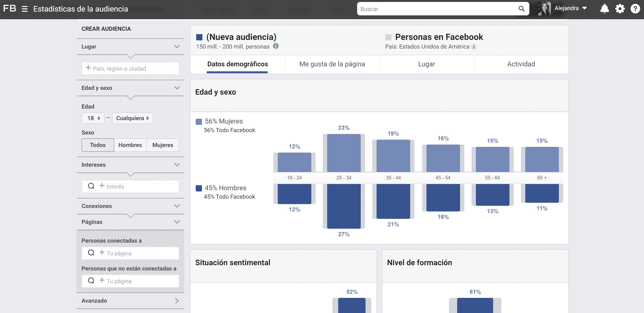This screenshot has width=644, height=313.
Task: Collapse the Lugar section
Action: tap(177, 47)
